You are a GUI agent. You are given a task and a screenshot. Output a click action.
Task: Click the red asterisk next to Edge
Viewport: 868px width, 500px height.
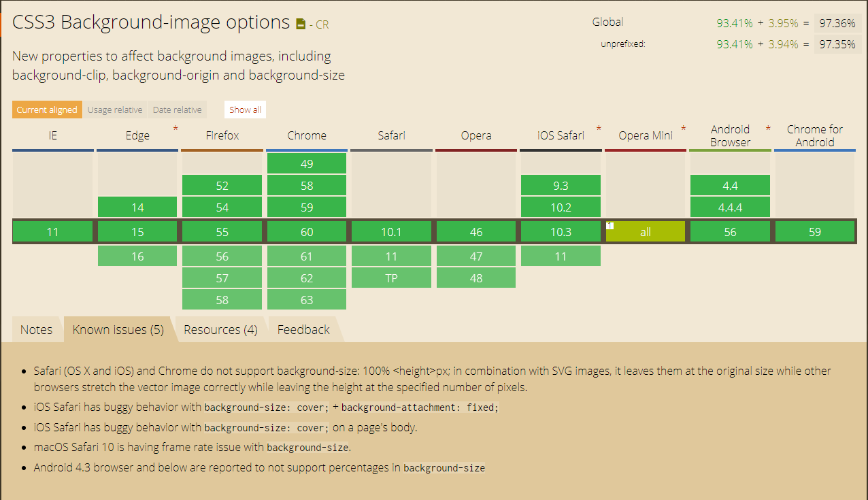tap(176, 129)
